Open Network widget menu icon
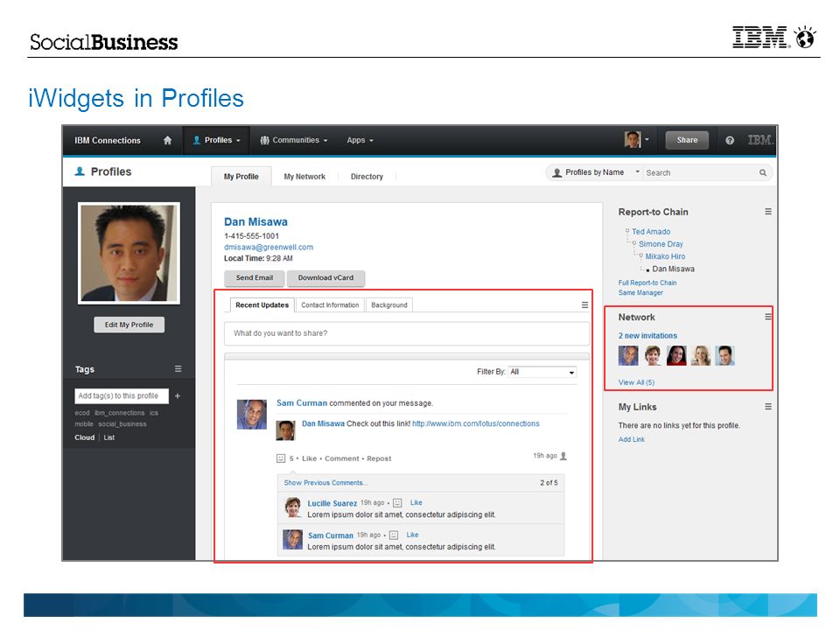The image size is (840, 630). tap(768, 317)
